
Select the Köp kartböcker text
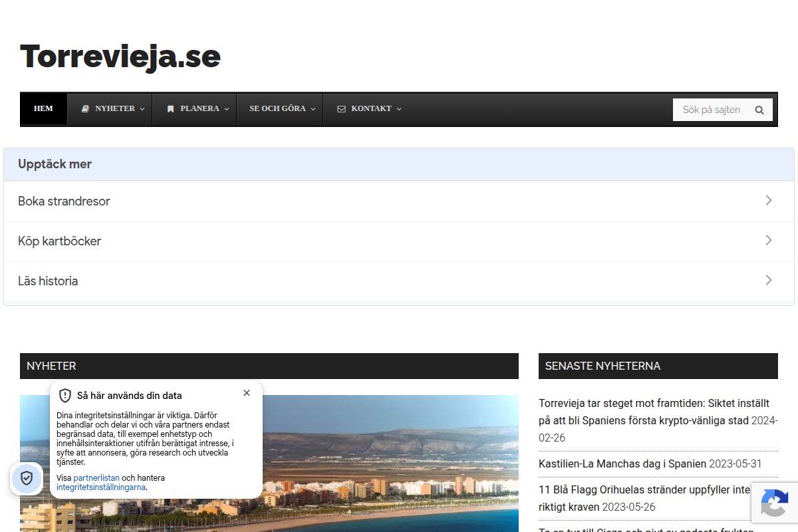click(59, 241)
